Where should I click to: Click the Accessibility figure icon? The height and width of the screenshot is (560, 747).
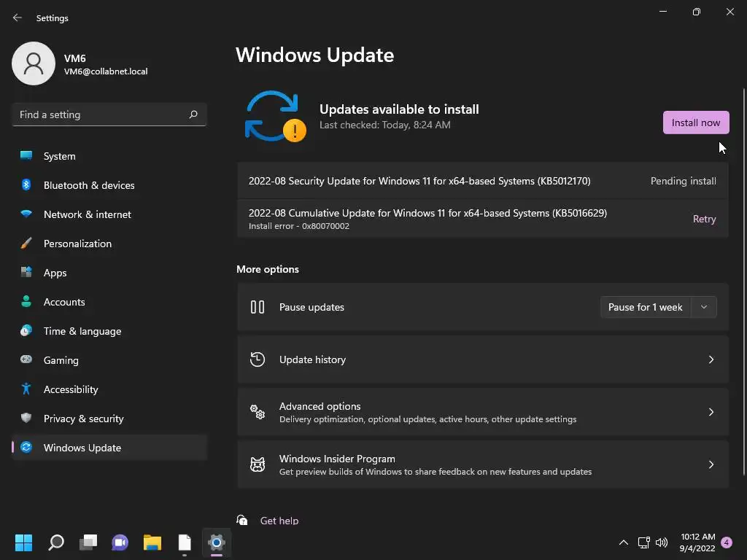(26, 389)
